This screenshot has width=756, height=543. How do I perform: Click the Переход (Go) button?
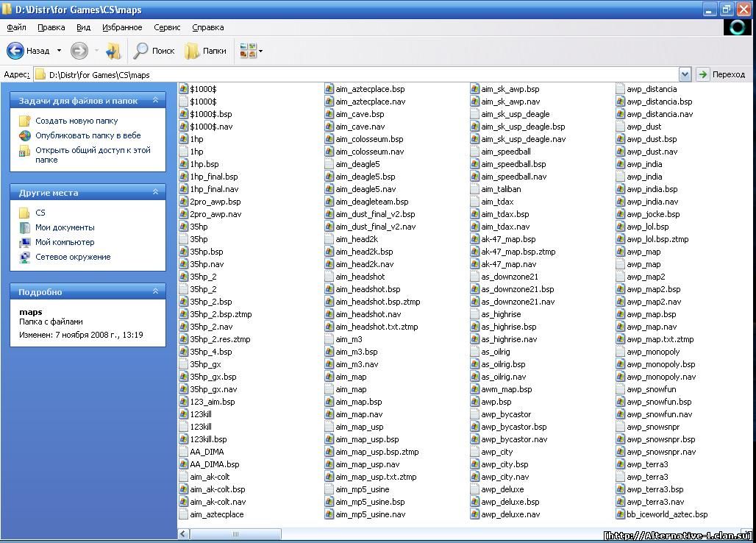[x=721, y=74]
